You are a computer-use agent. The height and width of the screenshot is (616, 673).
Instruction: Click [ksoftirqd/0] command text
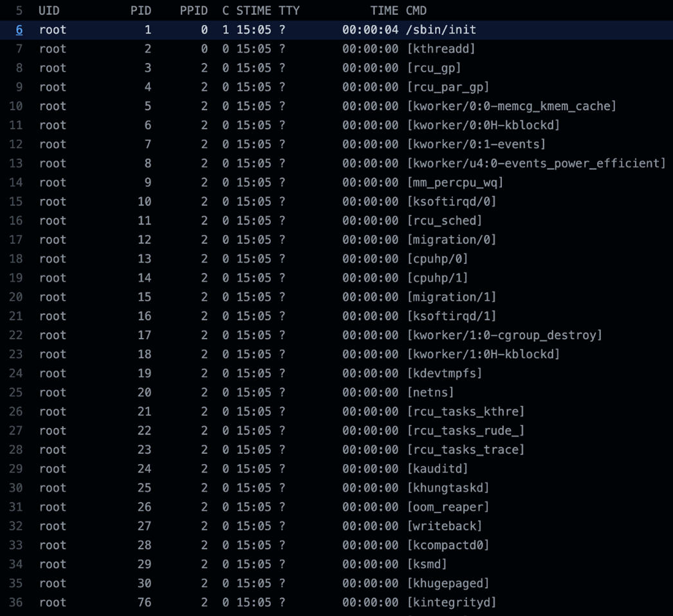click(x=452, y=201)
